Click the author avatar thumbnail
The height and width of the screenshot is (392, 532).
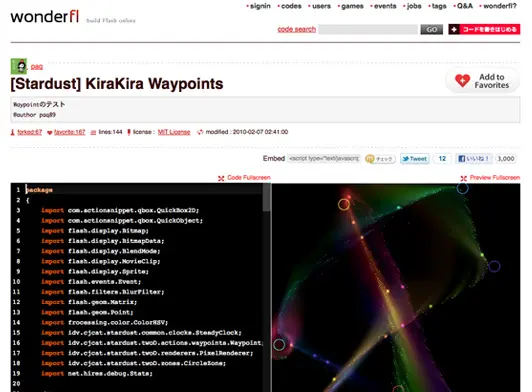(x=19, y=66)
